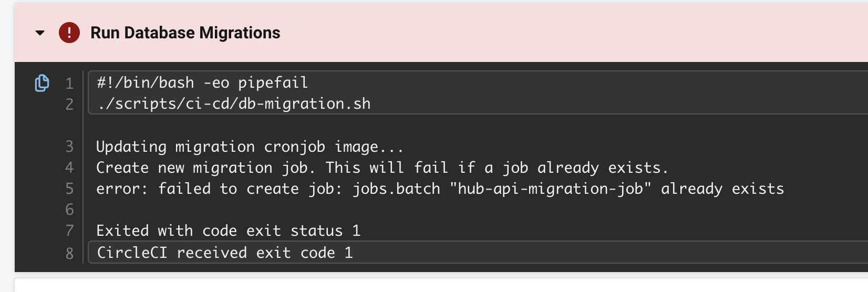Select line number 3 in output
The image size is (868, 292).
coord(69,147)
